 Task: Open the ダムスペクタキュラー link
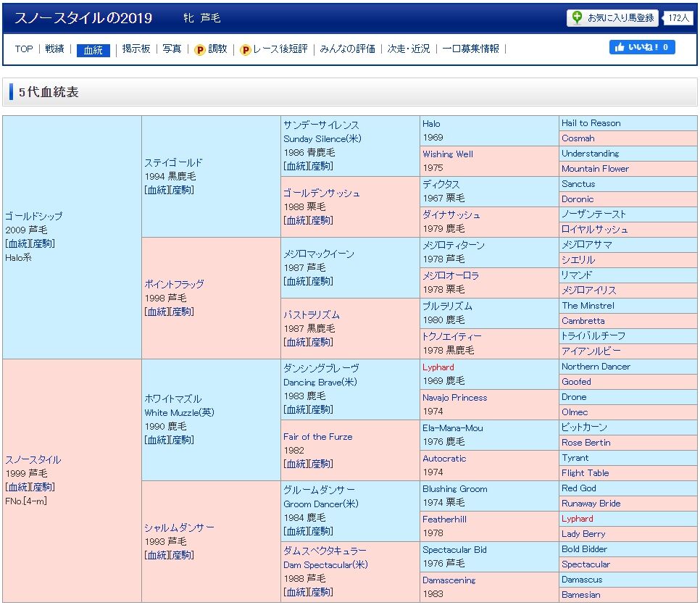[325, 551]
